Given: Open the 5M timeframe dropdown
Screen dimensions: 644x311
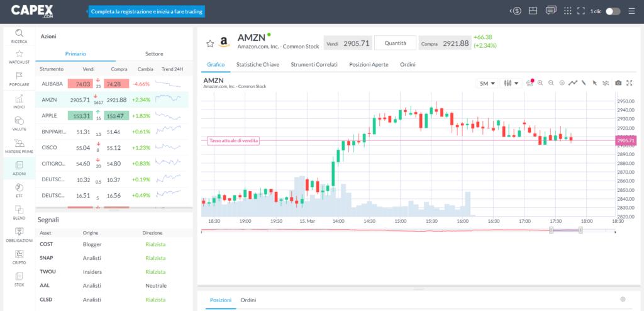Looking at the screenshot, I should (487, 83).
